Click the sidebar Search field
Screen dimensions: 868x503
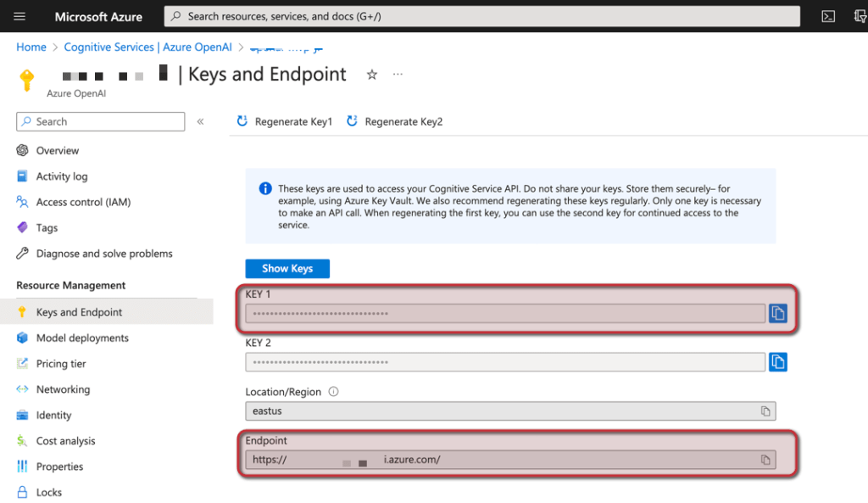click(x=100, y=122)
